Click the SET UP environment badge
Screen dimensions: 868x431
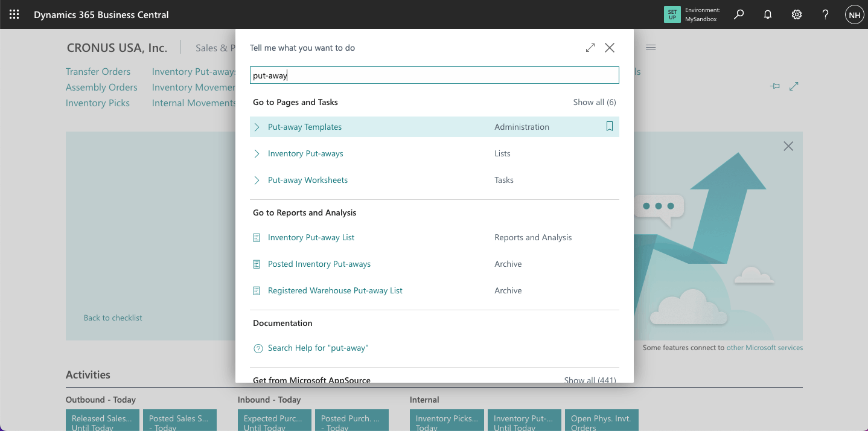tap(672, 14)
